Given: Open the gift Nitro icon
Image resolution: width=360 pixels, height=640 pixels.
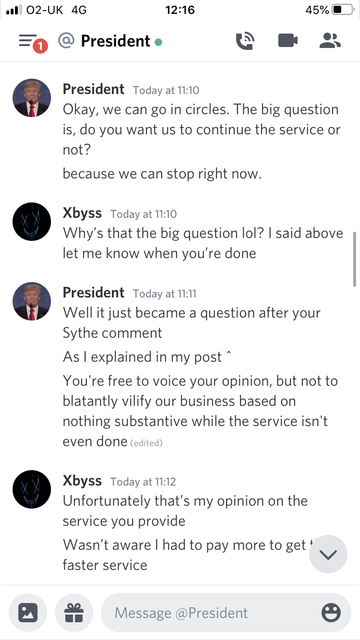Looking at the screenshot, I should (x=74, y=612).
